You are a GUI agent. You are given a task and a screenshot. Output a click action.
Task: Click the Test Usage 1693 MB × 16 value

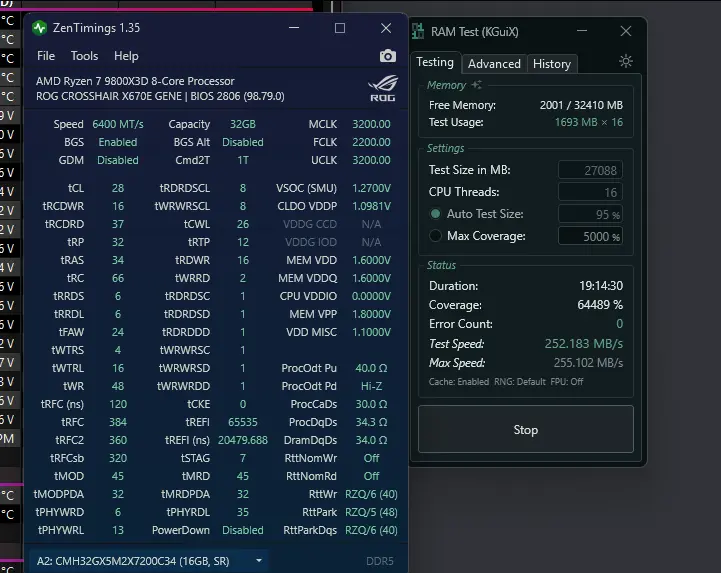pos(589,122)
